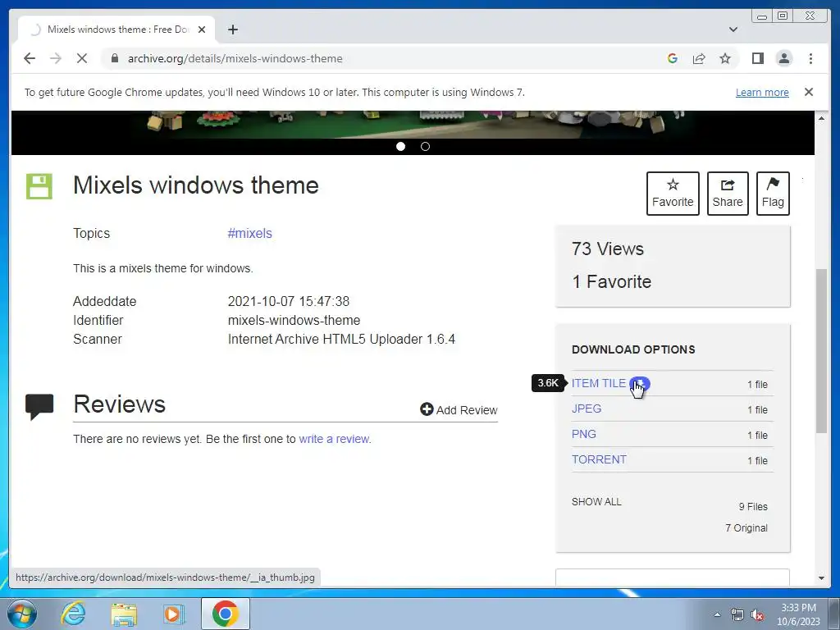Open File Explorer from taskbar
This screenshot has width=840, height=630.
coord(124,614)
